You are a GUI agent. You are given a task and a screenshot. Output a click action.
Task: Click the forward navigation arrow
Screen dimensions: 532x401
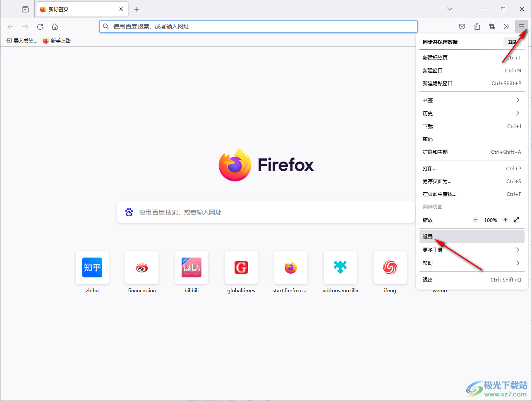pos(25,26)
